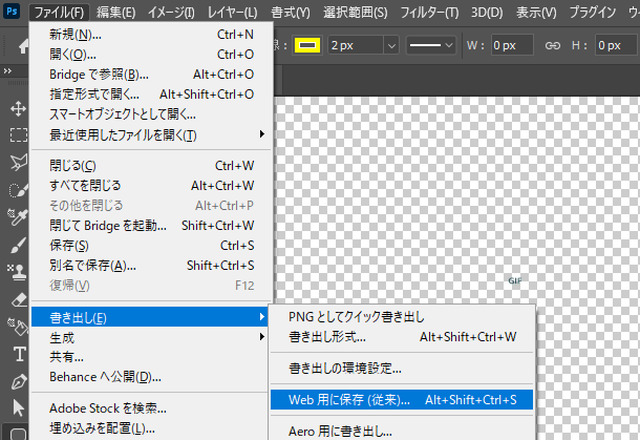Toggle link width and height icon
This screenshot has width=640, height=440.
click(552, 45)
